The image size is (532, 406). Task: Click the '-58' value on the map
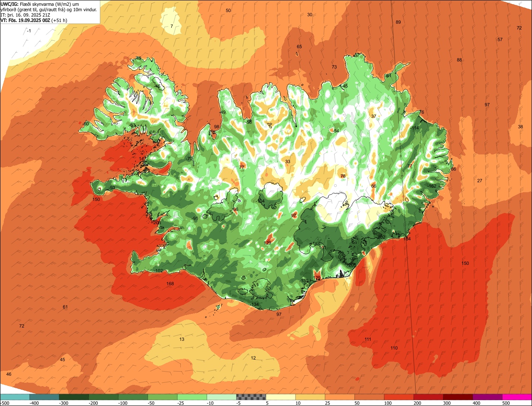coord(249,122)
